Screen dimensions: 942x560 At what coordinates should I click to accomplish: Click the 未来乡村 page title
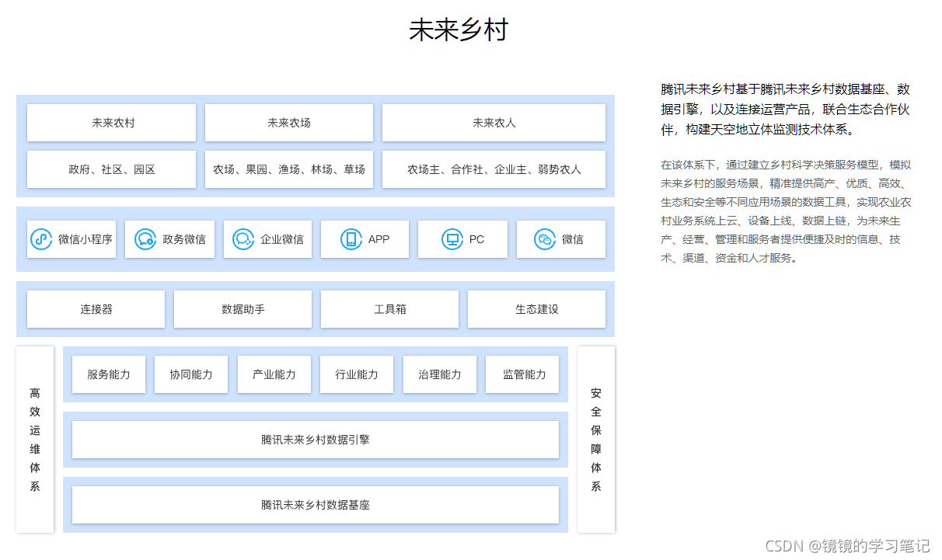tap(459, 30)
